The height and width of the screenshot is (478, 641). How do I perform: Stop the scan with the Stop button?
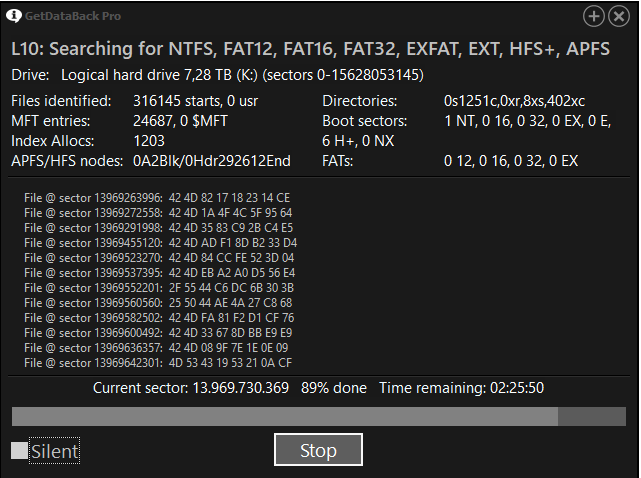pos(318,450)
